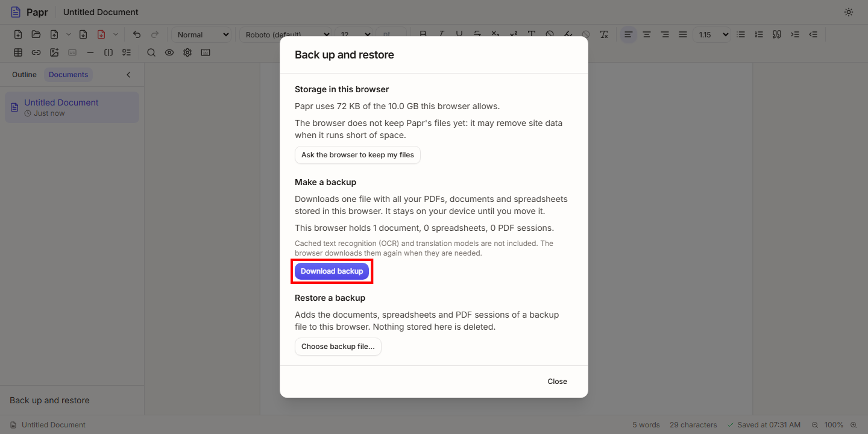
Task: Click the red PDF export icon
Action: pyautogui.click(x=101, y=34)
